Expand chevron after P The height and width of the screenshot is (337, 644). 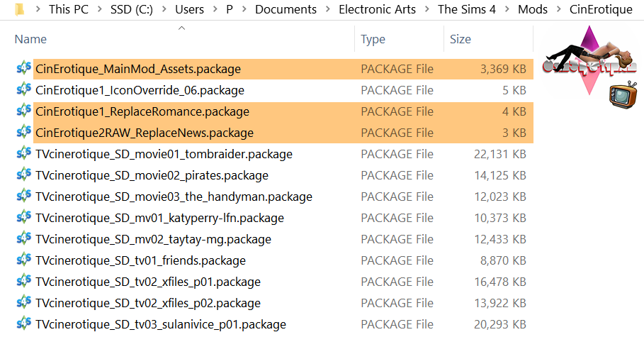coord(244,9)
